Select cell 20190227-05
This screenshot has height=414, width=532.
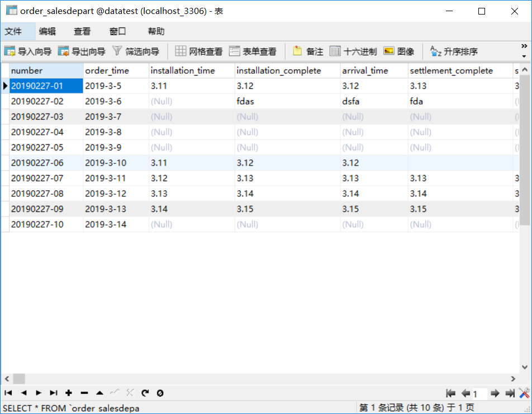click(46, 147)
